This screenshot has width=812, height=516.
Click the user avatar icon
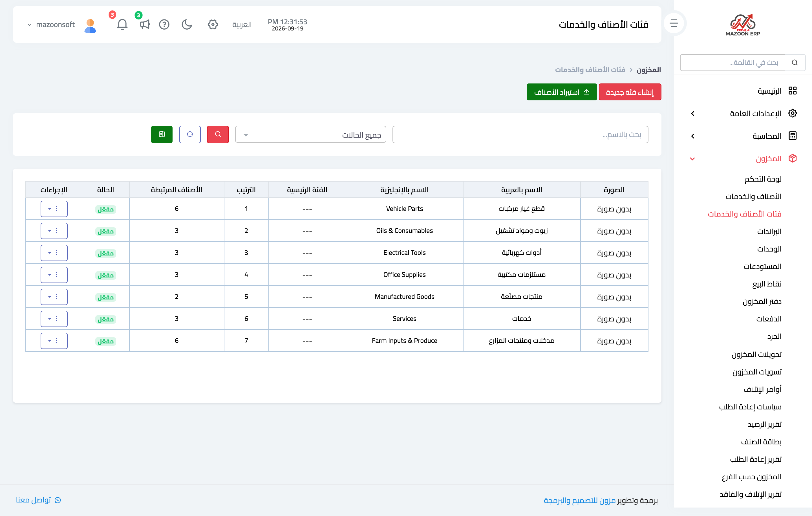pos(90,25)
